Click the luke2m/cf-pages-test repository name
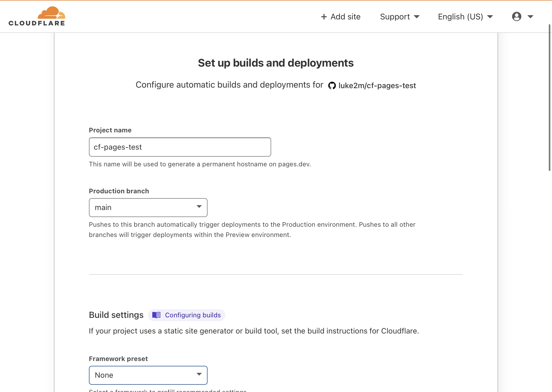The height and width of the screenshot is (392, 552). (x=377, y=85)
